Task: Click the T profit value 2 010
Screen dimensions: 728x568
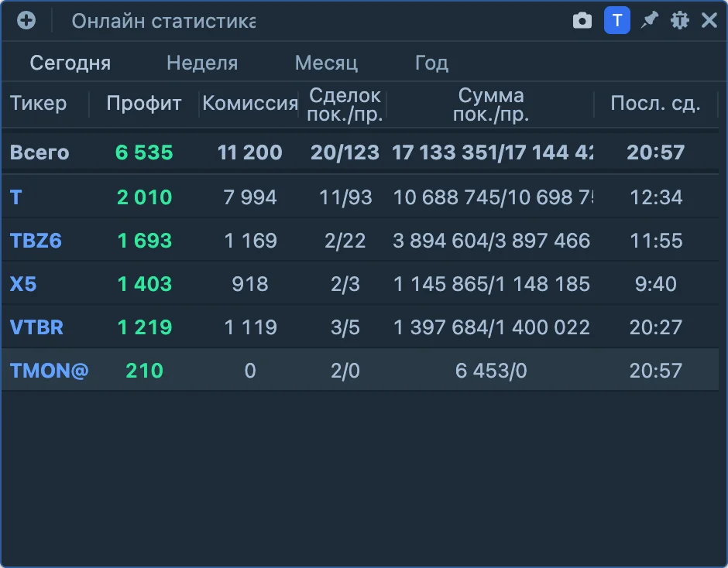Action: [x=144, y=197]
